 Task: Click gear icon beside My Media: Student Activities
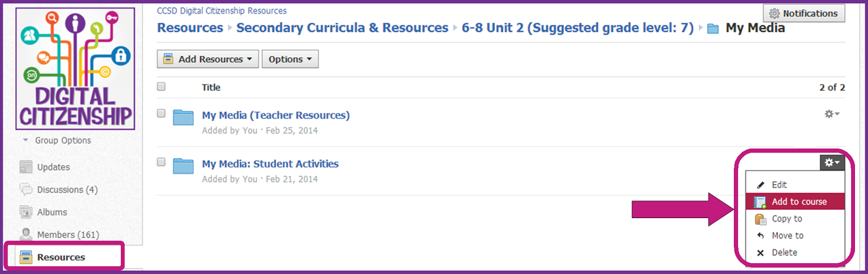pyautogui.click(x=832, y=162)
